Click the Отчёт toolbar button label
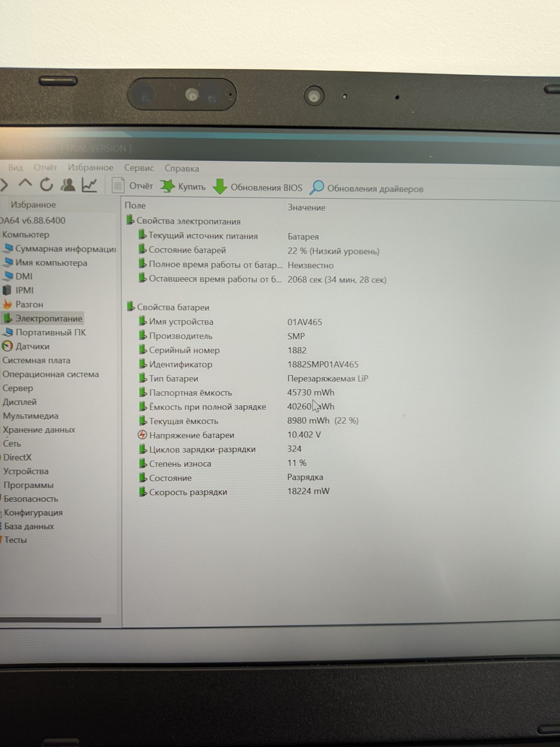The image size is (560, 747). [x=141, y=186]
